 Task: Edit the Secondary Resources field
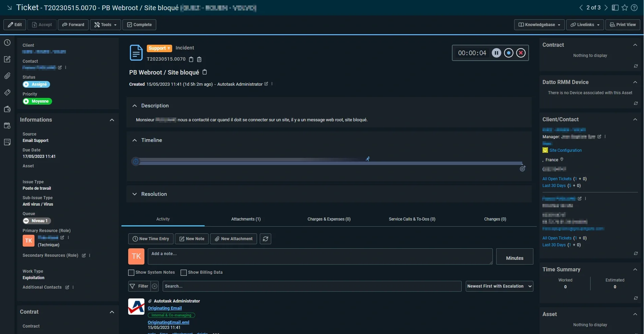(84, 255)
